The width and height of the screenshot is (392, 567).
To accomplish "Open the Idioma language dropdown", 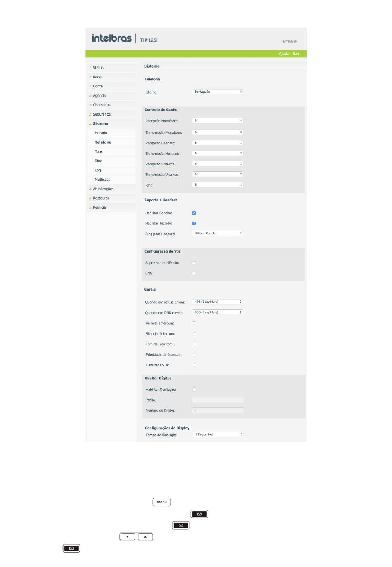I will (218, 92).
